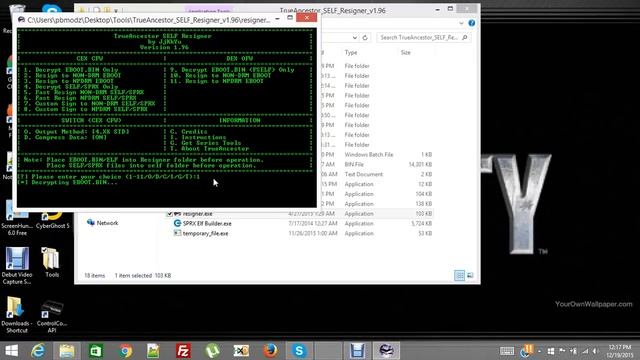640x360 pixels.
Task: Open the address bar history dropdown
Action: click(x=354, y=38)
